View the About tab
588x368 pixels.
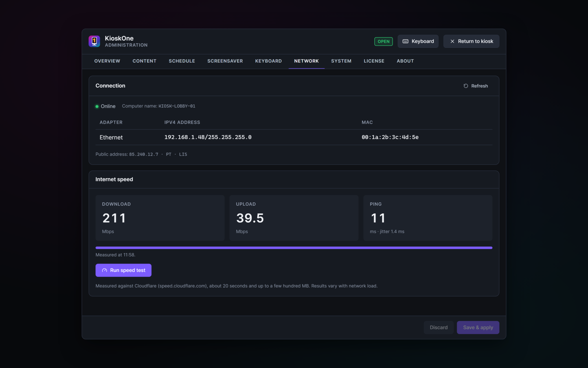(x=405, y=61)
